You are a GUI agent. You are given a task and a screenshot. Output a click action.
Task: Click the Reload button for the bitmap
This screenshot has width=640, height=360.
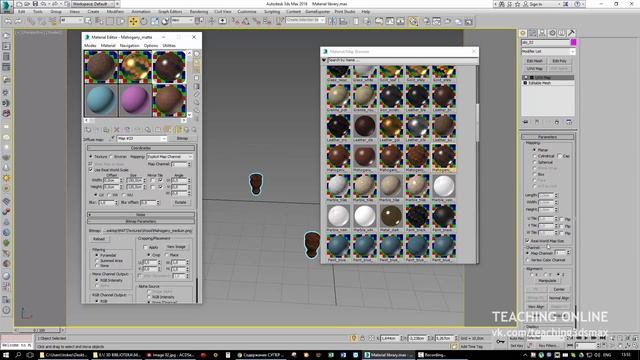click(99, 239)
